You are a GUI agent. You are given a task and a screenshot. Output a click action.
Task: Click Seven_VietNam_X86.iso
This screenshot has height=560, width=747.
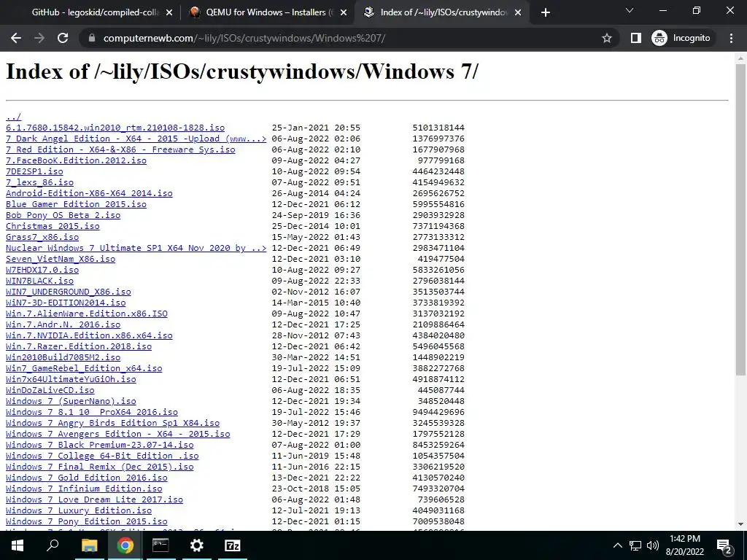pyautogui.click(x=61, y=259)
